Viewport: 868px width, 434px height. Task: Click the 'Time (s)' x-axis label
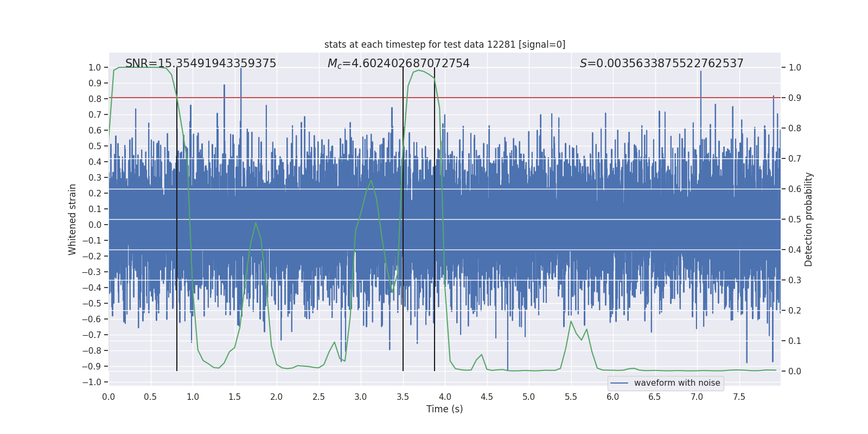[x=444, y=409]
